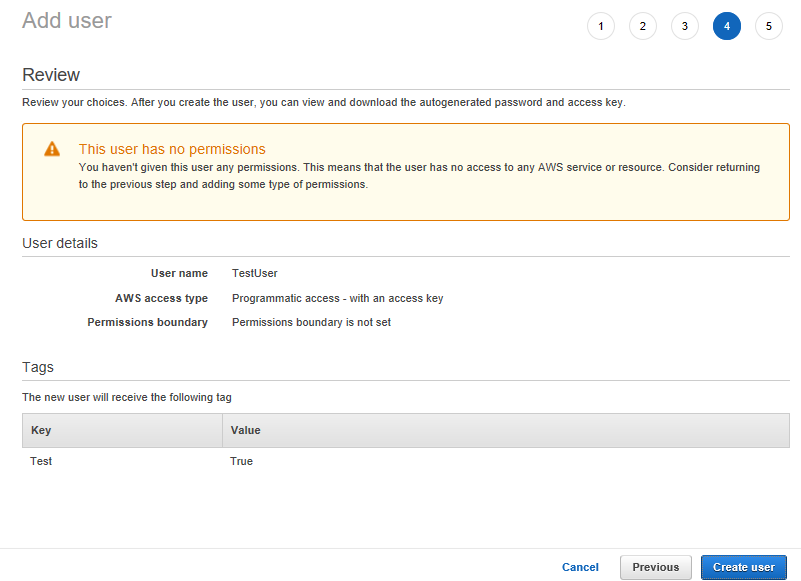Select the True tag value cell

[241, 461]
